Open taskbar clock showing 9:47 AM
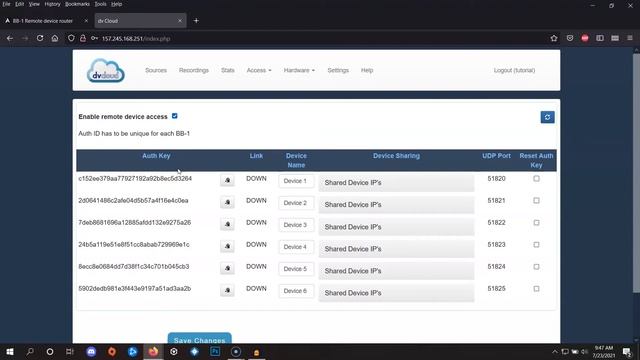The width and height of the screenshot is (640, 360). pyautogui.click(x=603, y=351)
